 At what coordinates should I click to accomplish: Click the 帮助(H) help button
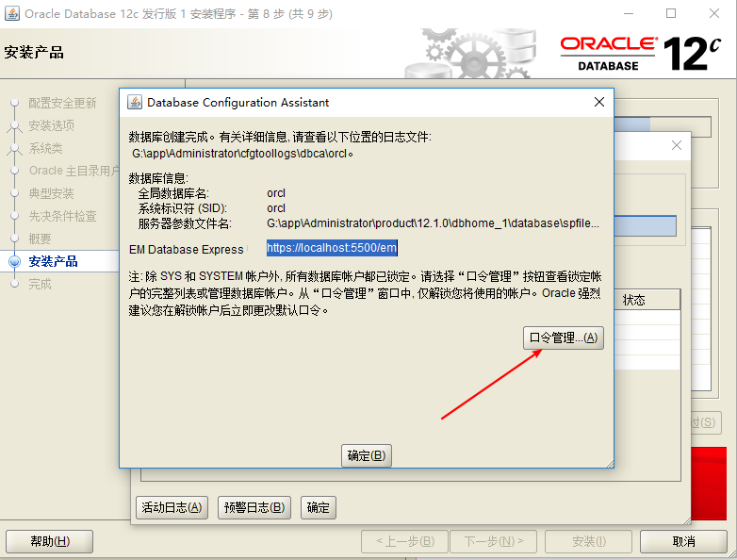(49, 542)
